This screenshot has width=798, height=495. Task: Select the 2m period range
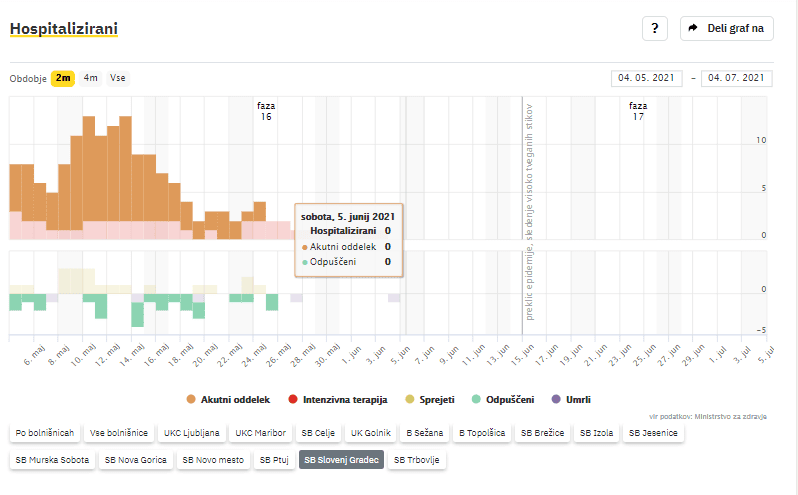tap(63, 78)
